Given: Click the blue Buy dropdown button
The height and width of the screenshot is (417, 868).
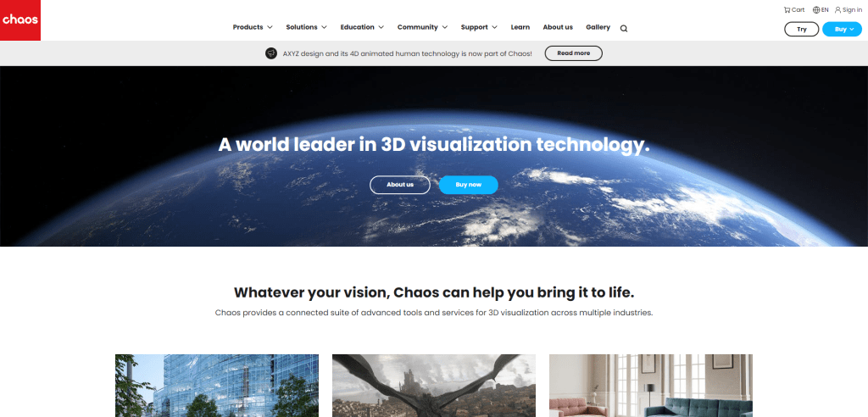Looking at the screenshot, I should [842, 30].
